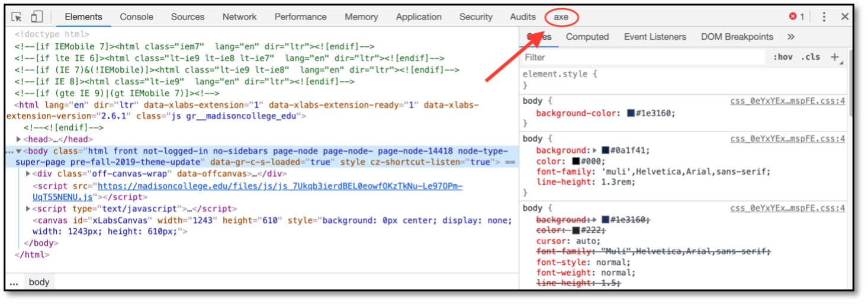868x304 pixels.
Task: Click the plus new style rule icon
Action: point(835,57)
